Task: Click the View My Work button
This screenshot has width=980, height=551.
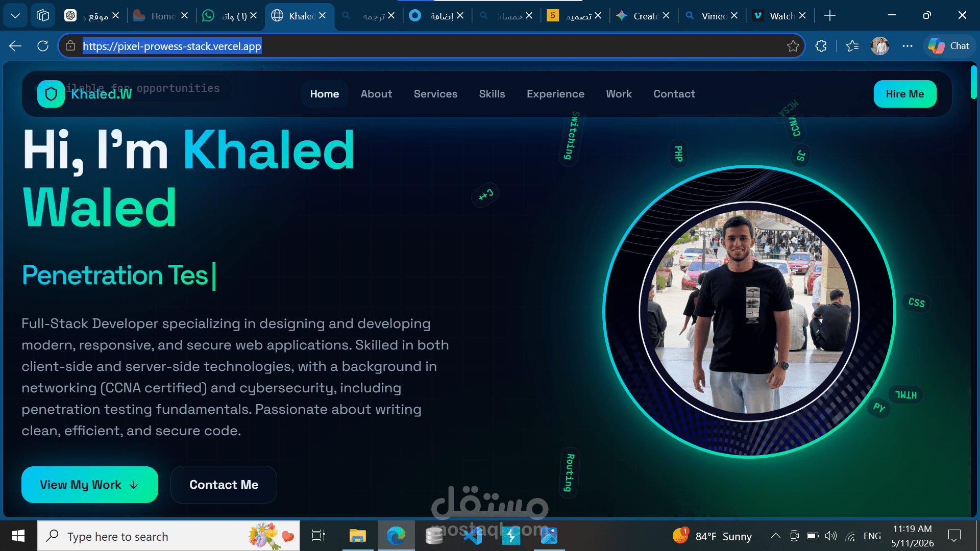Action: (x=90, y=485)
